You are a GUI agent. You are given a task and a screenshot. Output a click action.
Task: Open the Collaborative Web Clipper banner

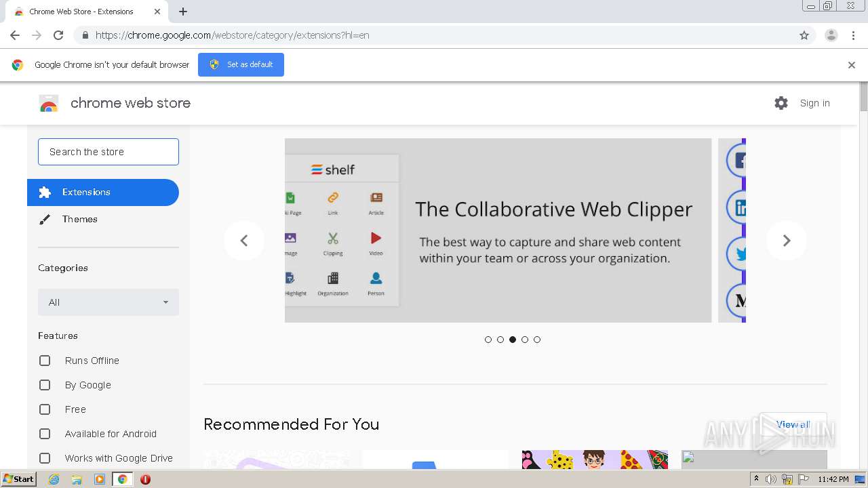coord(498,230)
